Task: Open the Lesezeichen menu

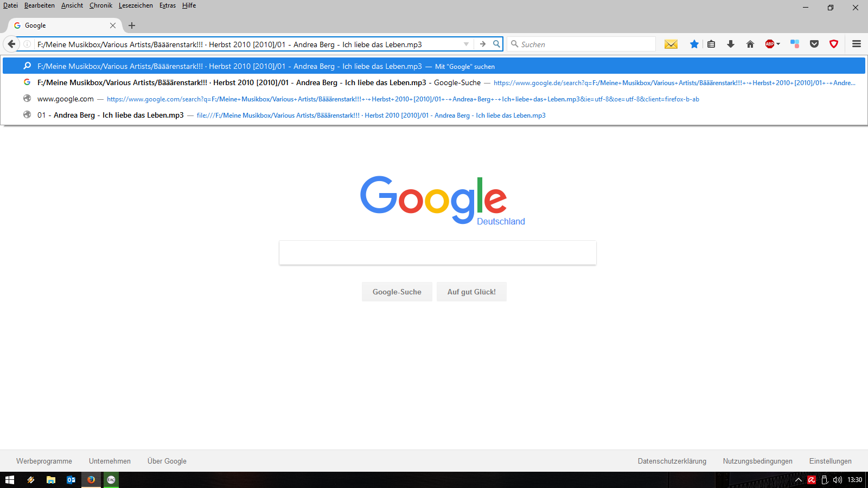Action: coord(136,5)
